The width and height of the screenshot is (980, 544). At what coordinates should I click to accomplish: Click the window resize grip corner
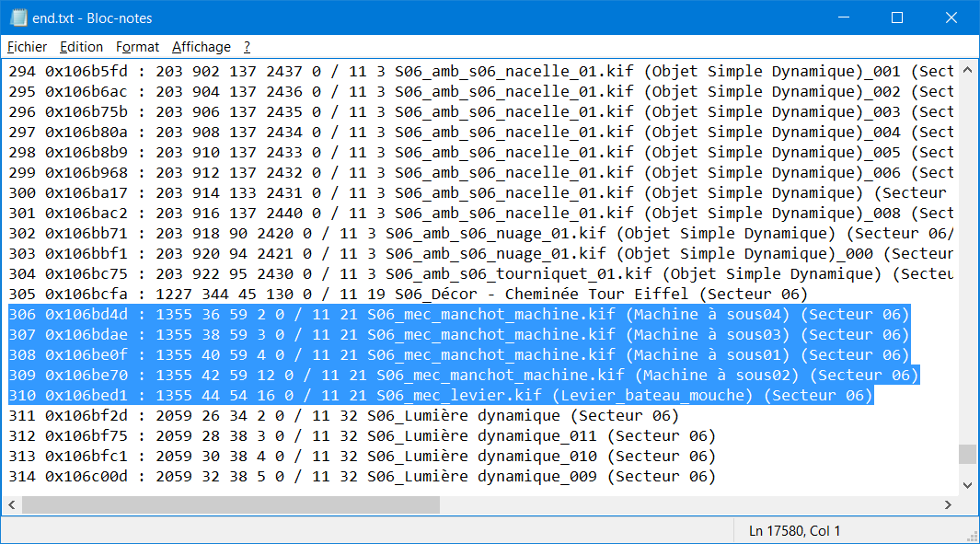coord(972,536)
